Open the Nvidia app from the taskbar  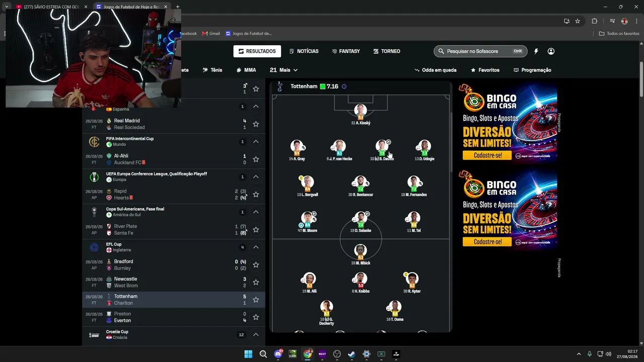(293, 354)
